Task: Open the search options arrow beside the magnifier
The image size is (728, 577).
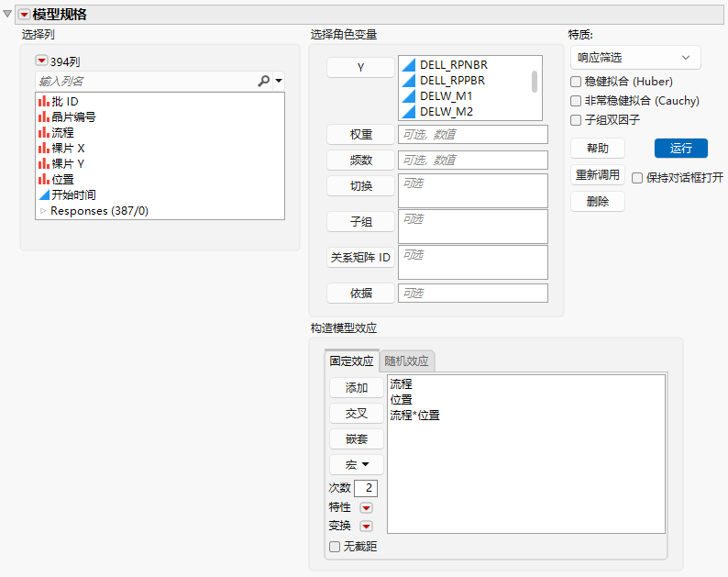Action: click(x=279, y=81)
